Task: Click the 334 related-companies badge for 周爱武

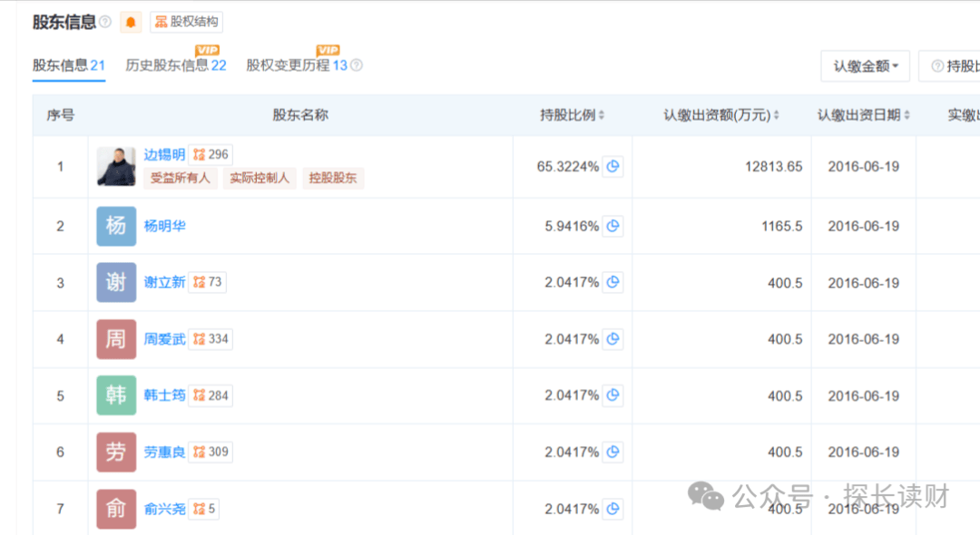Action: point(211,339)
